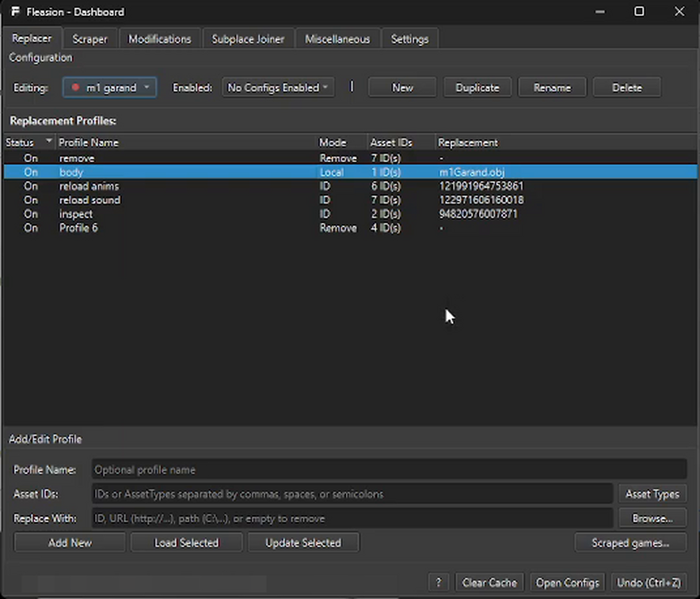Screen dimensions: 700x599
Task: Select the 'inspect' profile row
Action: coord(351,214)
